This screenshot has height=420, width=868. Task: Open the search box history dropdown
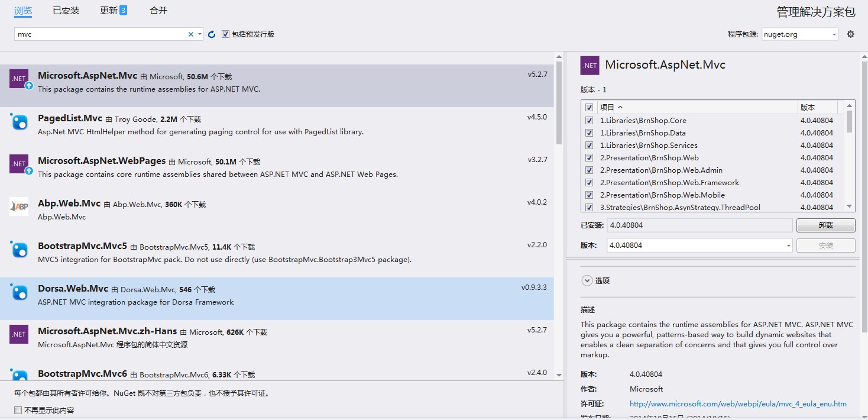tap(200, 34)
